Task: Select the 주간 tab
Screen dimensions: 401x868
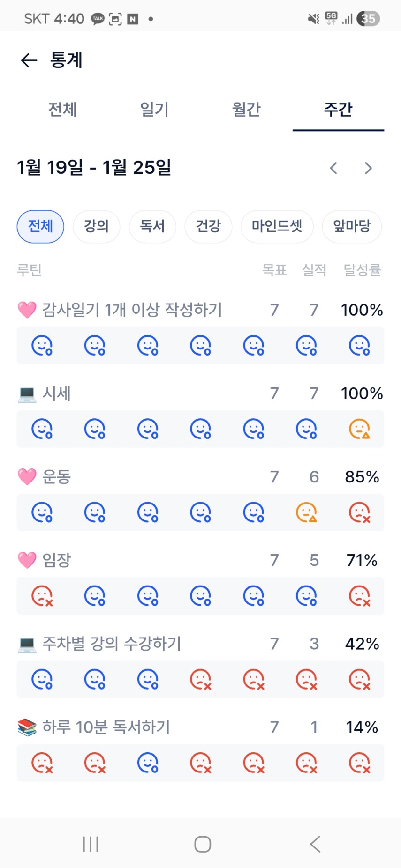Action: click(338, 110)
